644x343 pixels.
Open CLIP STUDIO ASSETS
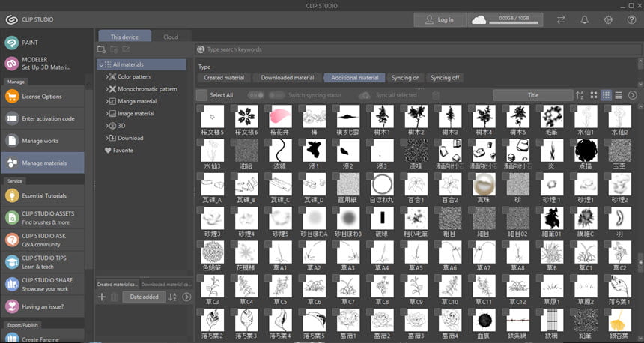43,218
